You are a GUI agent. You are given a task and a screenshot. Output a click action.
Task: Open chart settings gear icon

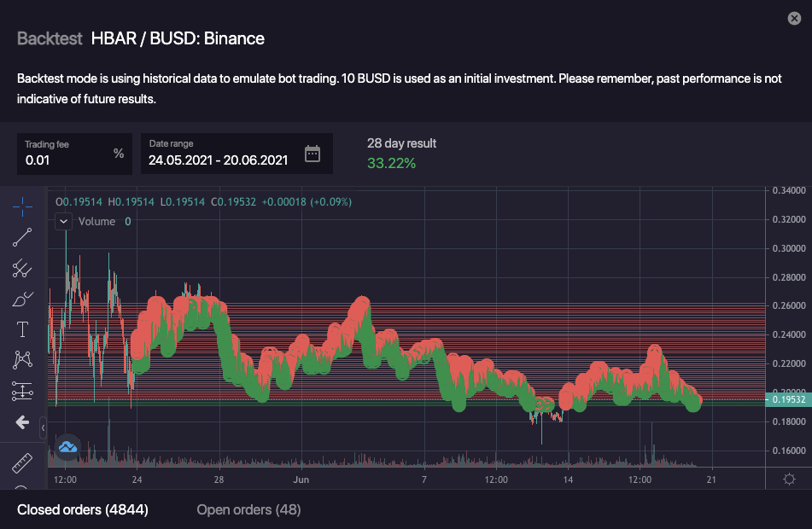[x=788, y=480]
